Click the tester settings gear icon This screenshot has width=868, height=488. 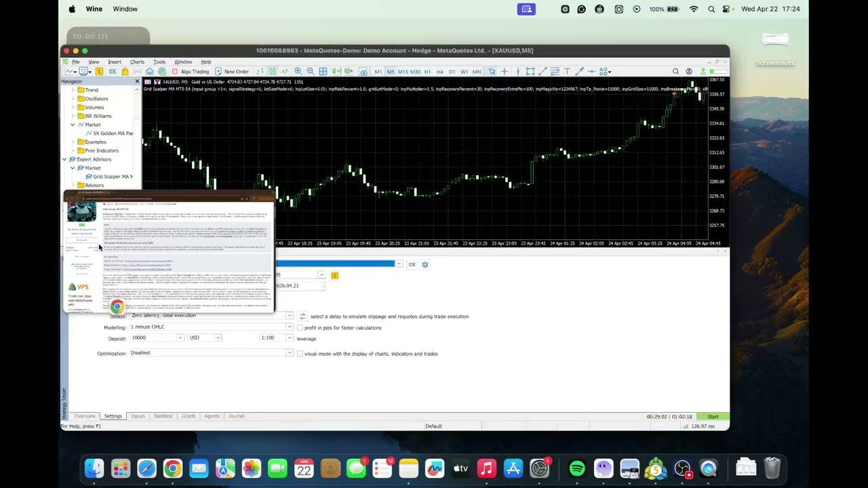[x=425, y=264]
